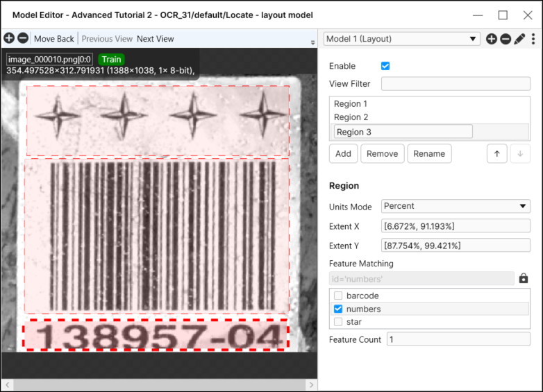Remove model using minus icon
This screenshot has width=543, height=392.
506,39
